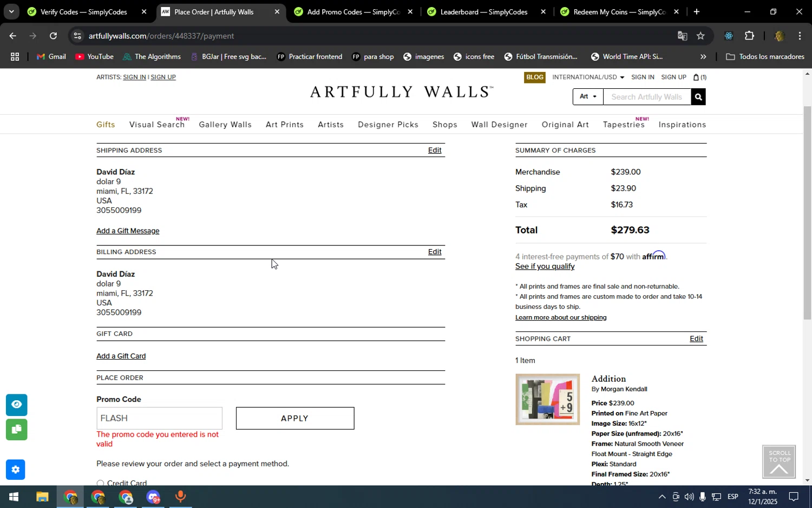Click the BLOG button
The image size is (812, 508).
tap(535, 77)
